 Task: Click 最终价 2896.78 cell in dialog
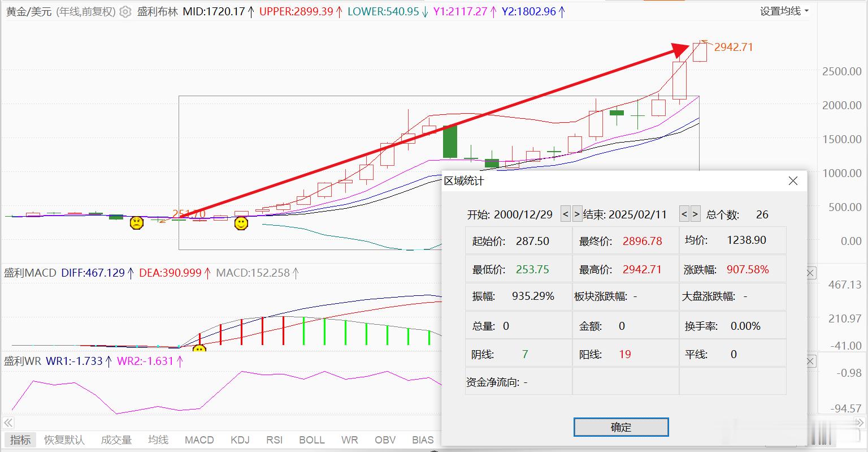click(x=626, y=240)
